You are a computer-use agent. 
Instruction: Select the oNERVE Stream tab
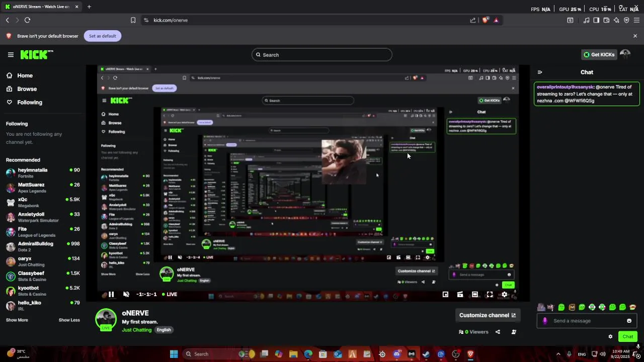(x=42, y=7)
